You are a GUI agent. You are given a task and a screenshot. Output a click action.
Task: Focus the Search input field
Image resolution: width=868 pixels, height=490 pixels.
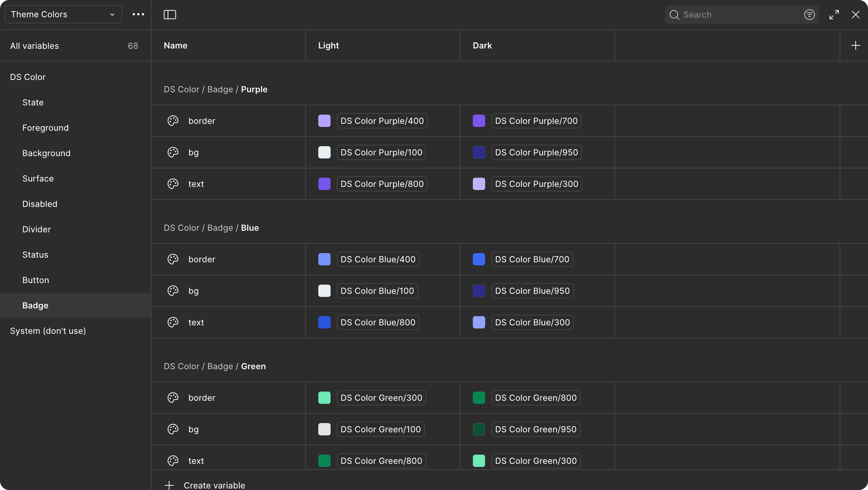pyautogui.click(x=738, y=15)
